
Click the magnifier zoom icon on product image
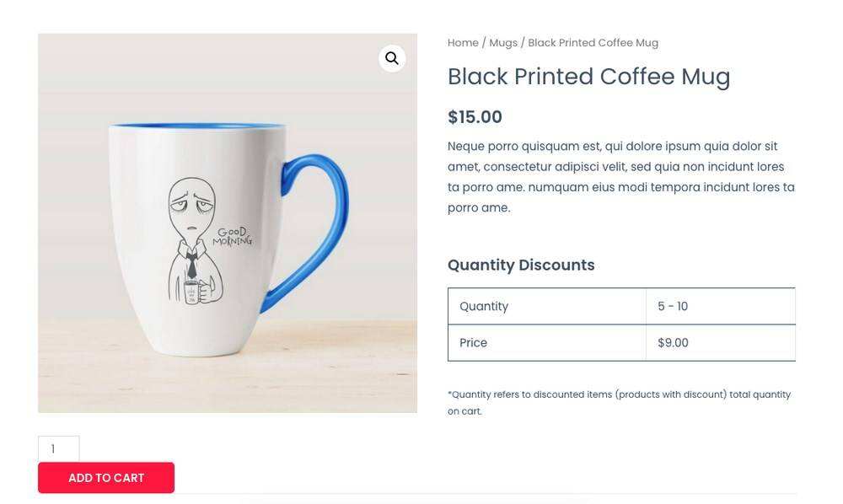point(392,58)
